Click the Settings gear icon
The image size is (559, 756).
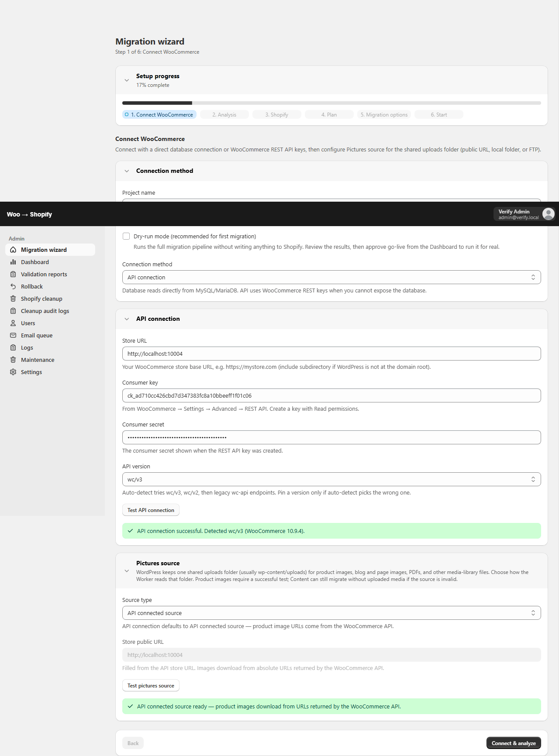point(13,372)
